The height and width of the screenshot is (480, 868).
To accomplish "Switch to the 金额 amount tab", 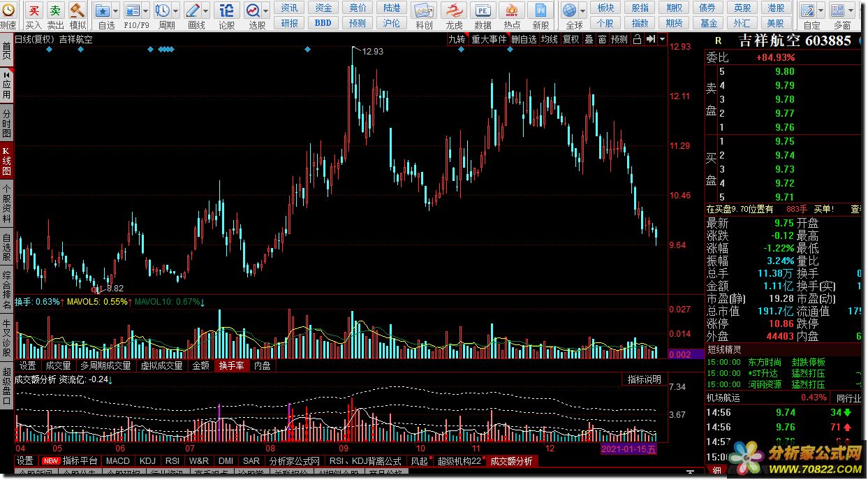I will coord(200,365).
